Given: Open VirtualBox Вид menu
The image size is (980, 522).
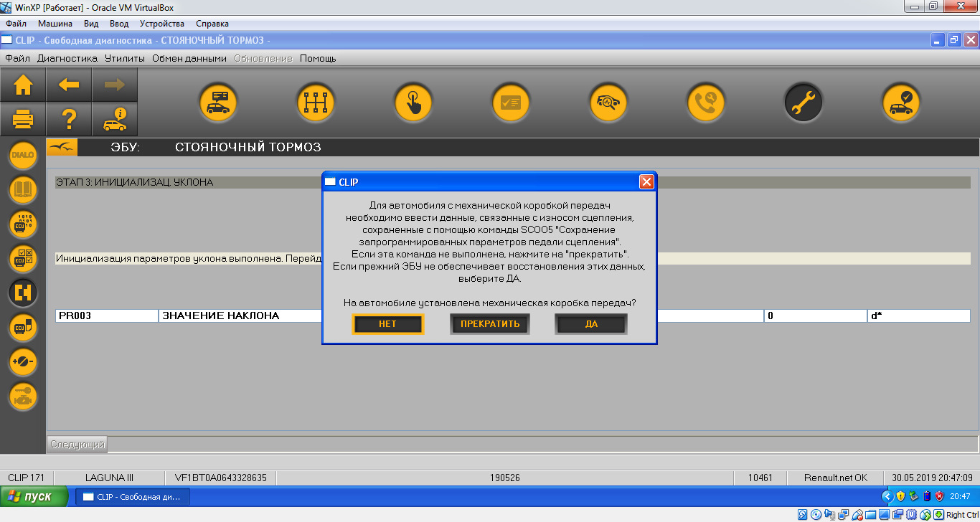Looking at the screenshot, I should pos(91,24).
